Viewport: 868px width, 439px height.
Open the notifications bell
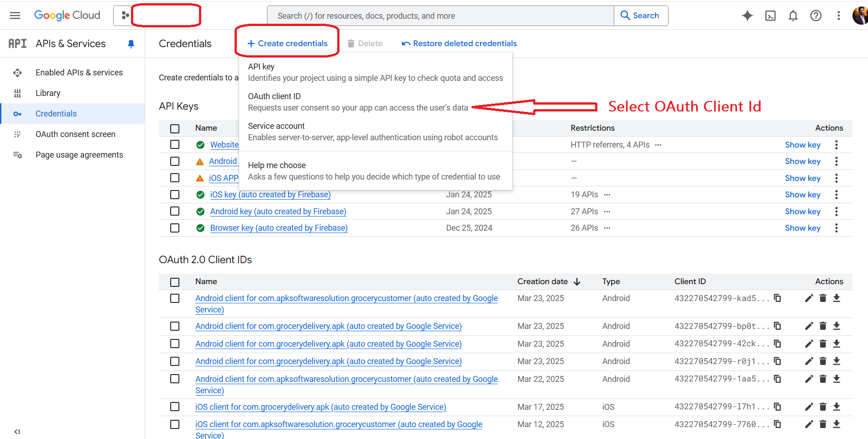pyautogui.click(x=793, y=16)
